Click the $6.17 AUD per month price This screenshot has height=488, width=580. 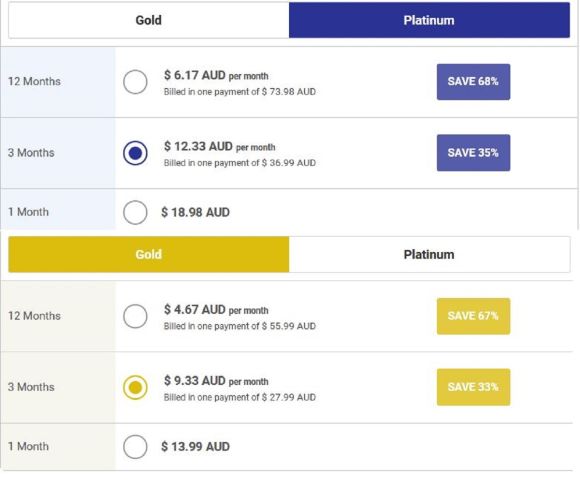coord(216,75)
